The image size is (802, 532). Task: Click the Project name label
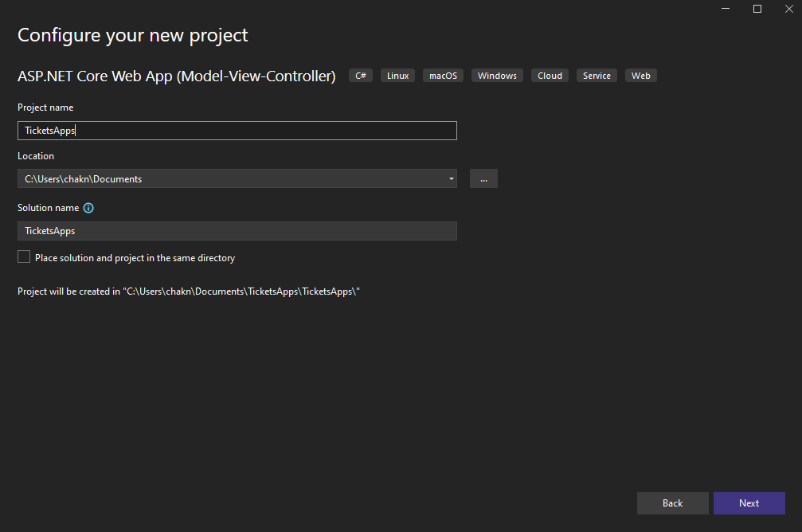pos(45,108)
